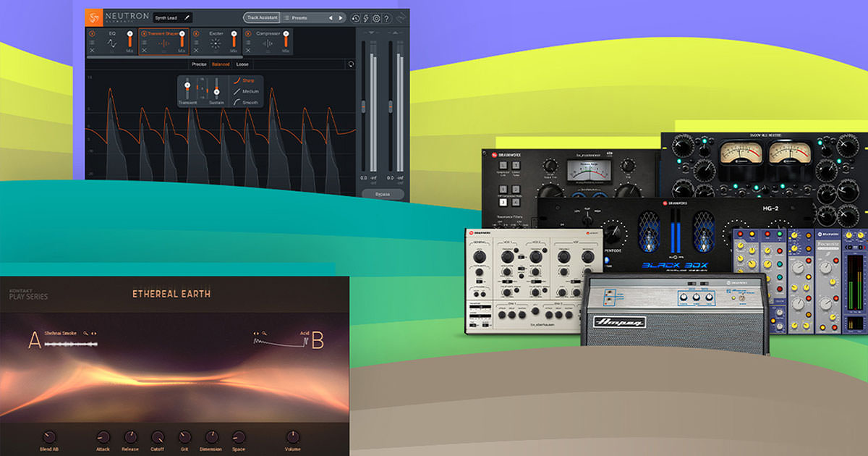
Task: Click the circular reset icon beside the Loose tab
Action: (x=351, y=64)
